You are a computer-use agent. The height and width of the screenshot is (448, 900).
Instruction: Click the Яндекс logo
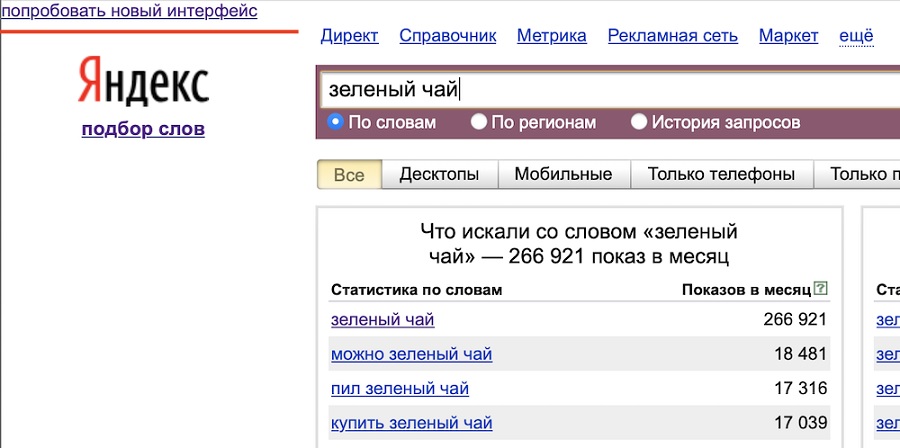[143, 81]
